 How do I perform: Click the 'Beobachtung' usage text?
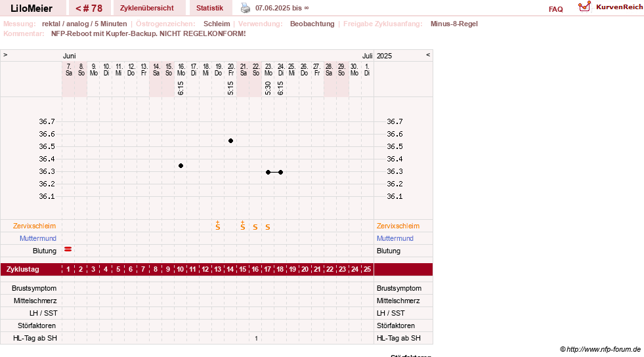tap(312, 24)
